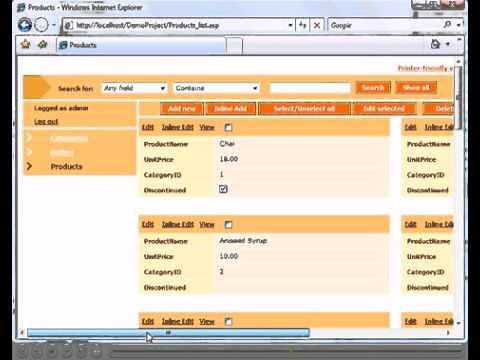The width and height of the screenshot is (480, 360).
Task: Click View link for Aniseed Syrup record
Action: point(207,224)
